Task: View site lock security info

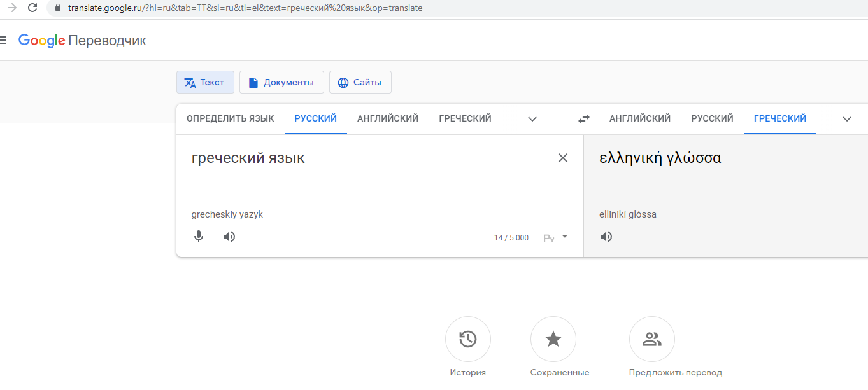Action: [x=58, y=8]
